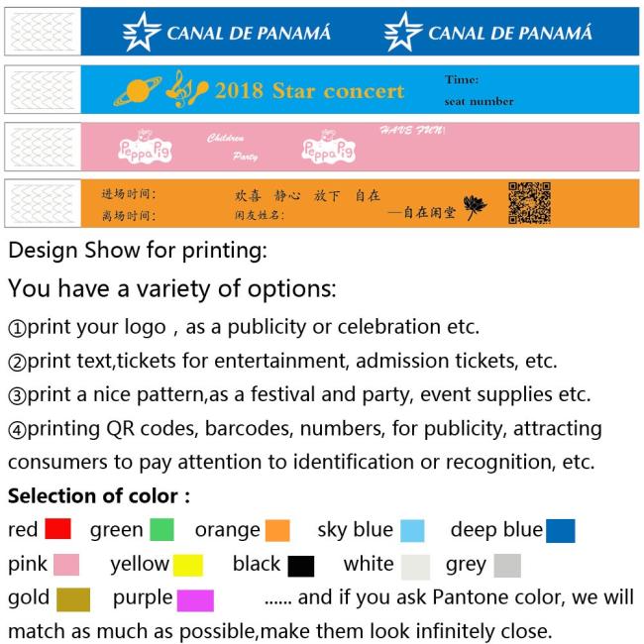Screen dimensions: 644x644
Task: Click the music note icon on concert band
Action: tap(187, 89)
